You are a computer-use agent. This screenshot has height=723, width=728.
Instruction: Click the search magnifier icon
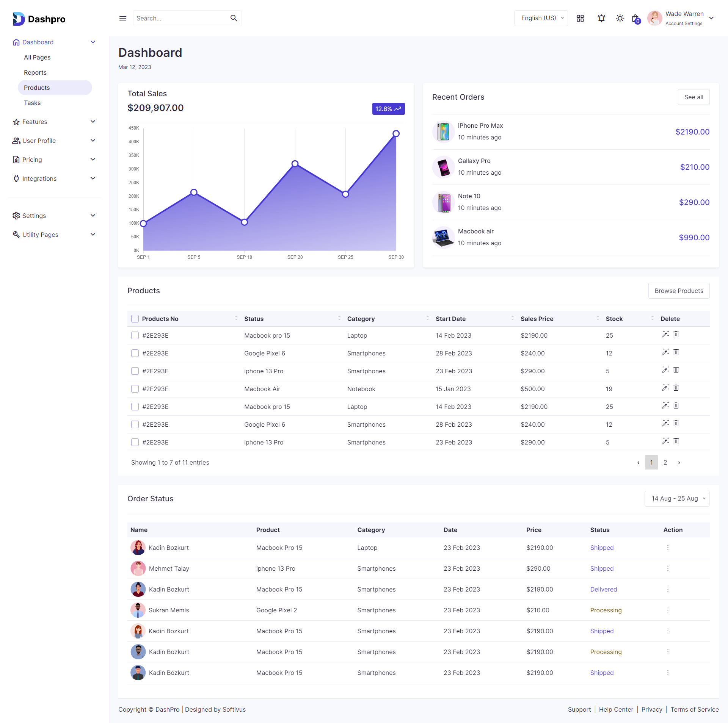coord(234,18)
